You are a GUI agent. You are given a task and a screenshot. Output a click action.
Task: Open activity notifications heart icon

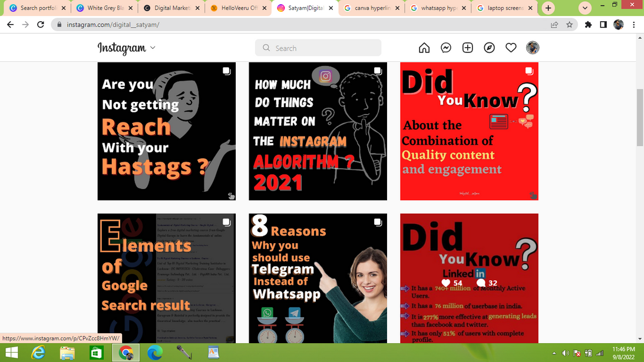point(511,48)
